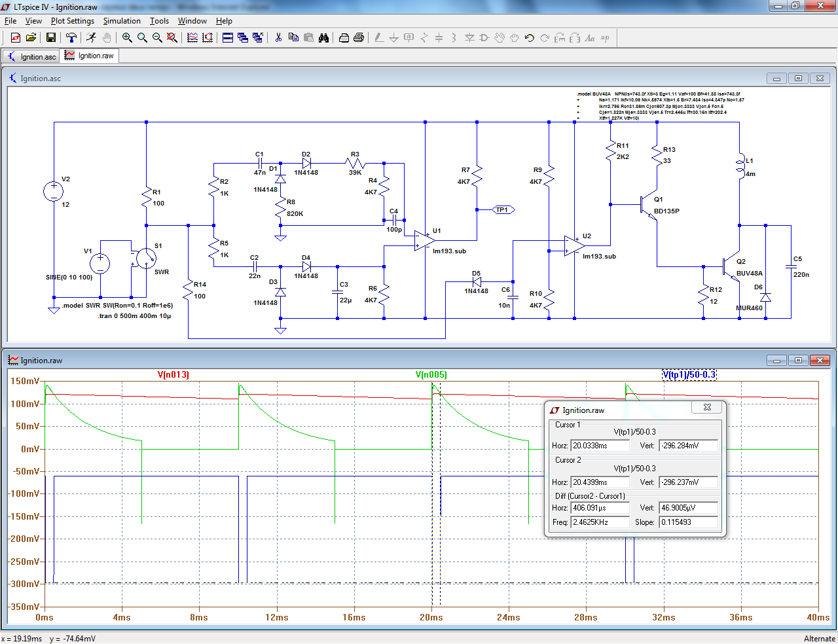Click the Freq field in cursor dialog
The width and height of the screenshot is (838, 644).
click(600, 522)
